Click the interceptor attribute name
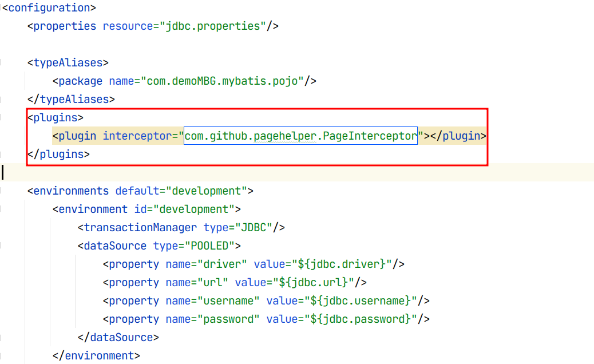This screenshot has height=364, width=594. pyautogui.click(x=137, y=136)
